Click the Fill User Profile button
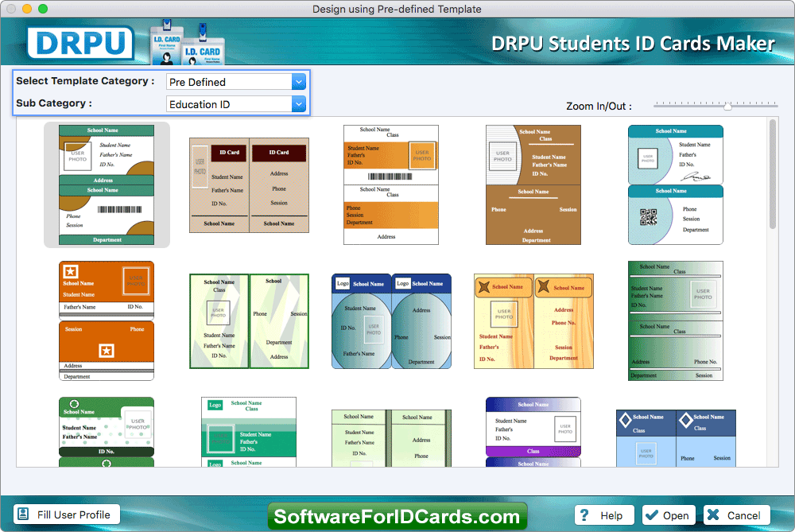The image size is (795, 532). 67,515
